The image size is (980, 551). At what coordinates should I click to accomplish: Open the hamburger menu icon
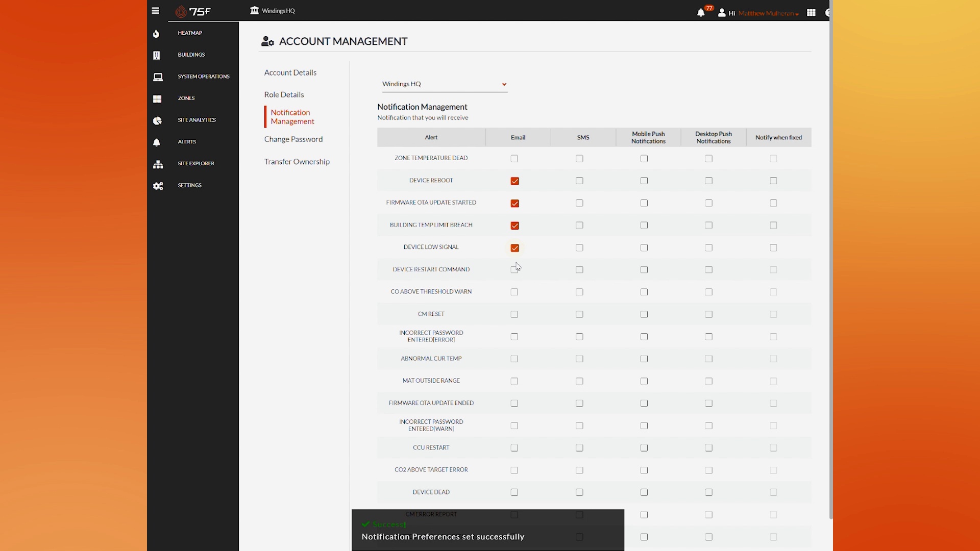(x=156, y=11)
